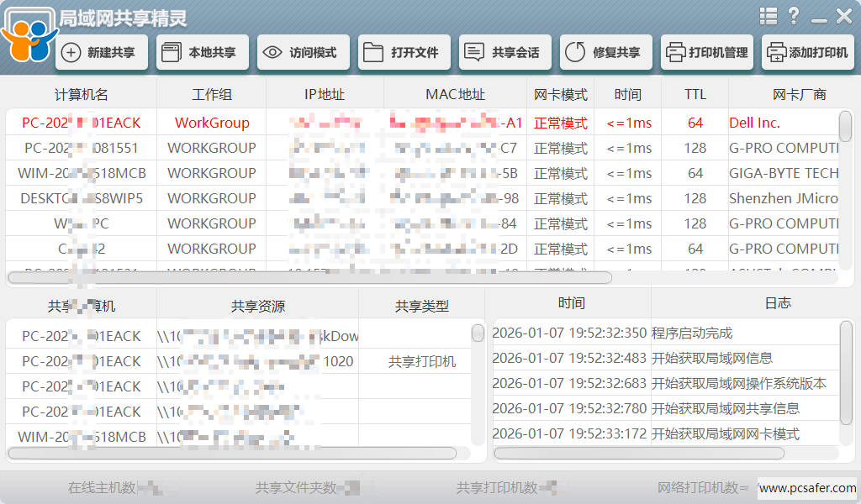Click the log panel horizontal scrollbar
The width and height of the screenshot is (861, 504).
click(x=639, y=453)
